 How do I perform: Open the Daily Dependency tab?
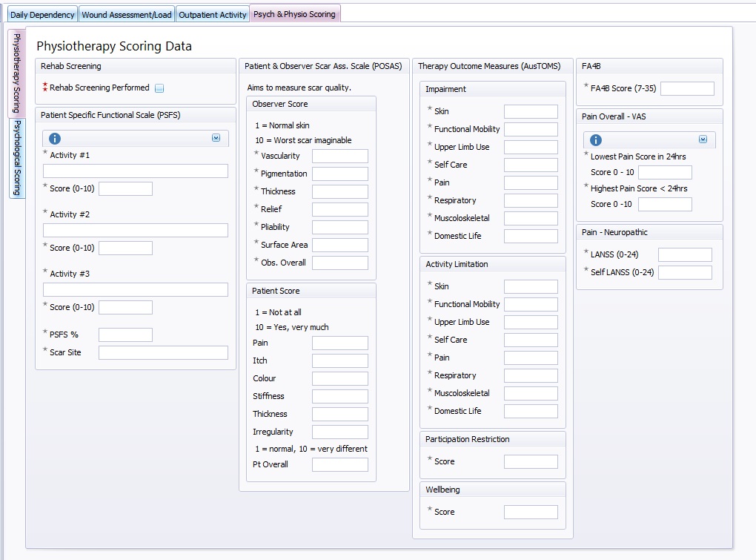42,14
